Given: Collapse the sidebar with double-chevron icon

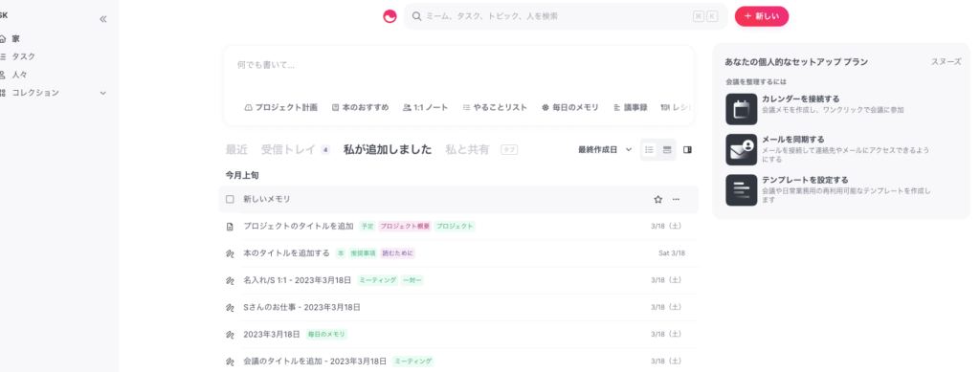Looking at the screenshot, I should (103, 19).
